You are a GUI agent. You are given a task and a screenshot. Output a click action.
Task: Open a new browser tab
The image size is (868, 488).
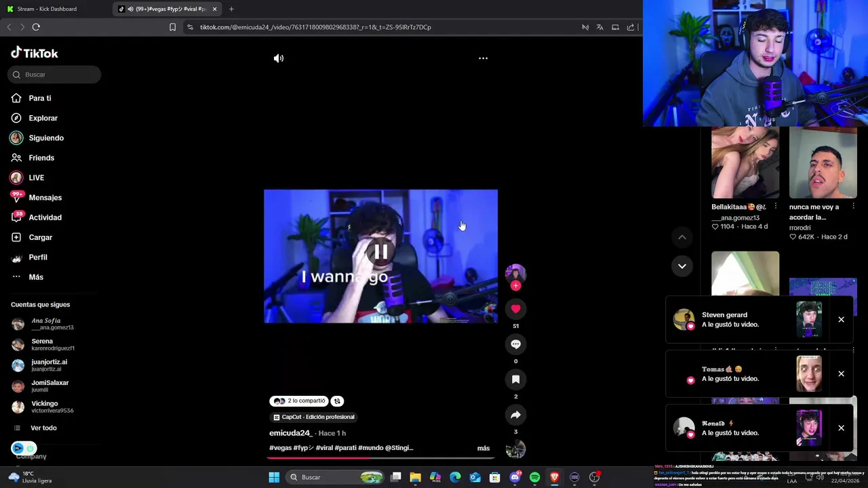click(x=231, y=9)
